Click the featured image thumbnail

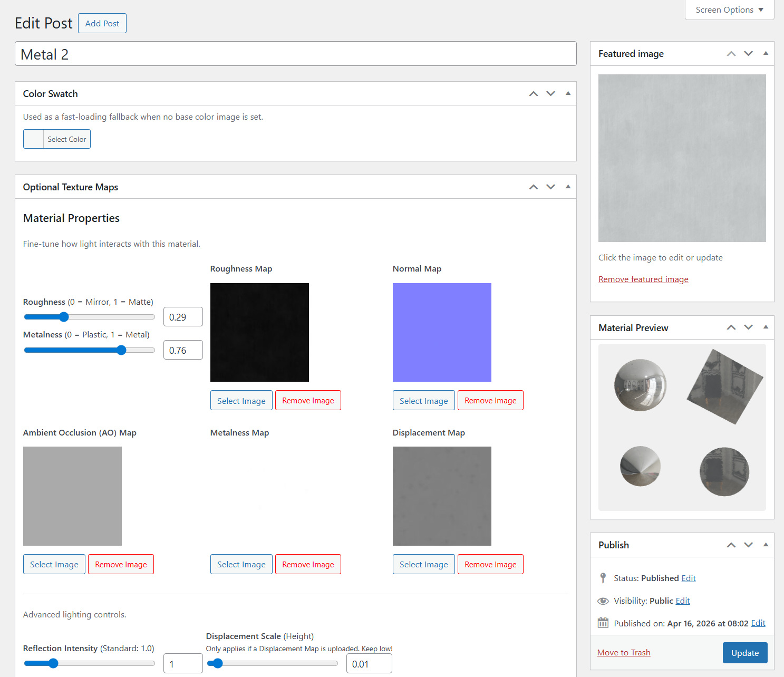(682, 158)
